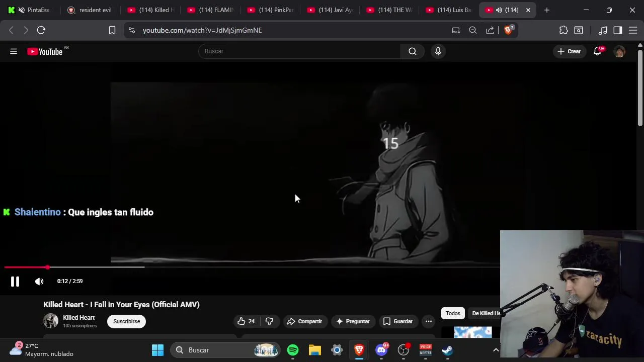
Task: Open Brave Shields lion icon
Action: point(508,30)
